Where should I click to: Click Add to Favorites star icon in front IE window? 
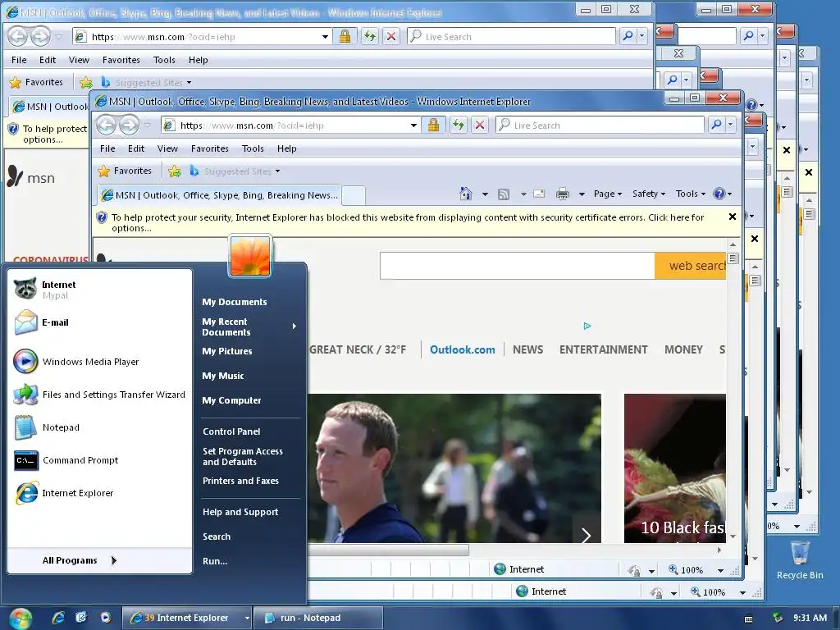point(174,171)
